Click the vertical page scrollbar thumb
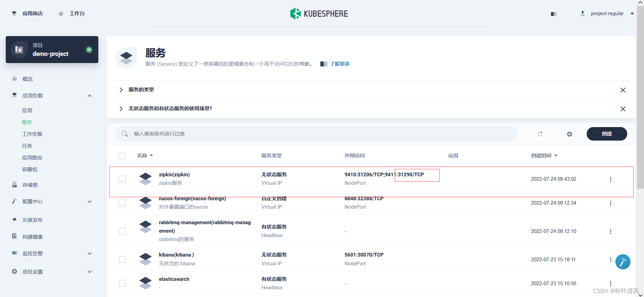This screenshot has width=644, height=297. 640,97
